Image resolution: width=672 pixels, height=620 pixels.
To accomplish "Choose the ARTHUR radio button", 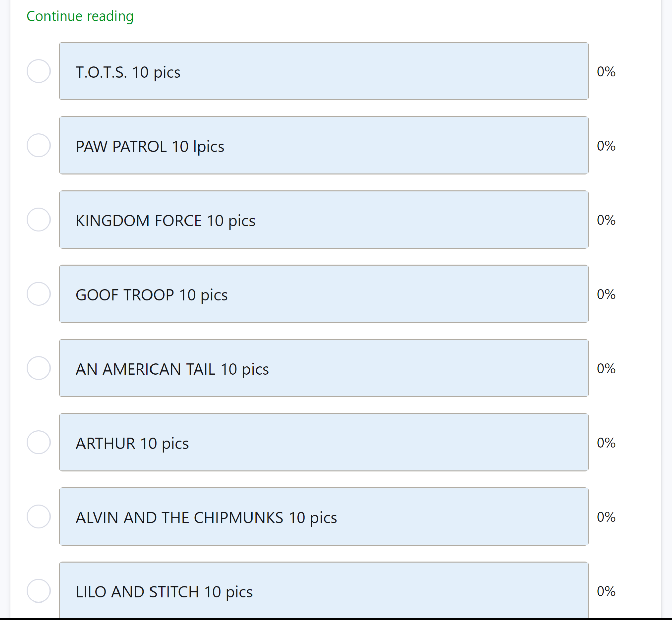I will 39,442.
